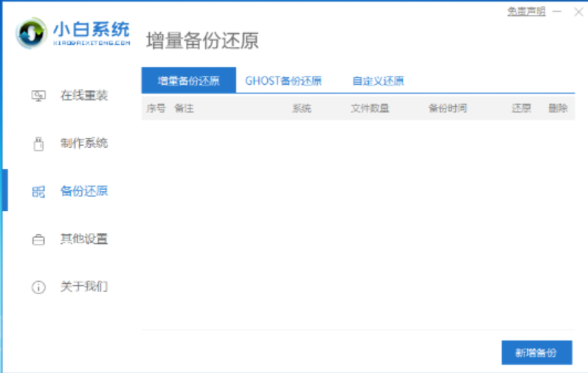Open the 关于我们 page
This screenshot has height=373, width=588.
pos(84,287)
